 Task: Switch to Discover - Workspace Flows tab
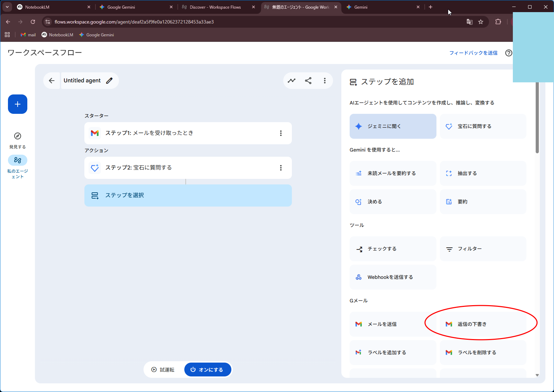[215, 7]
